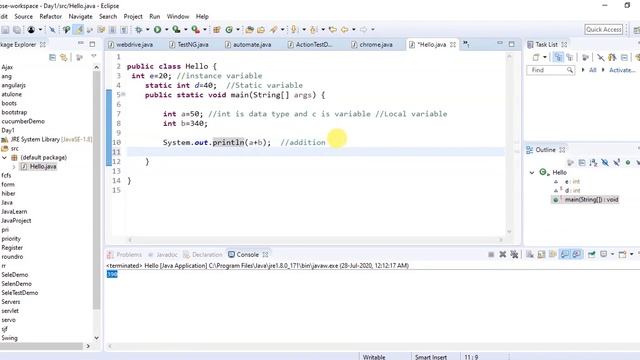Toggle Show Console on Standard Out change
Image resolution: width=640 pixels, height=360 pixels.
tap(564, 254)
